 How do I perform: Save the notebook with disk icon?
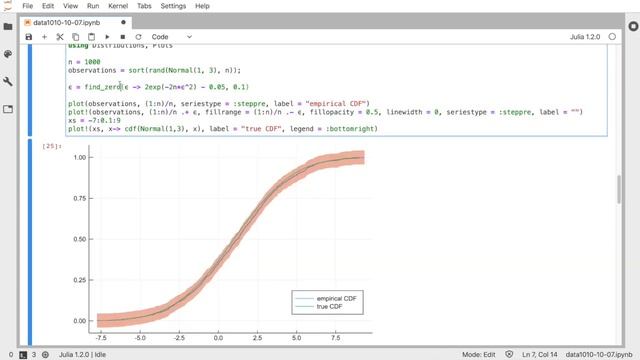29,37
